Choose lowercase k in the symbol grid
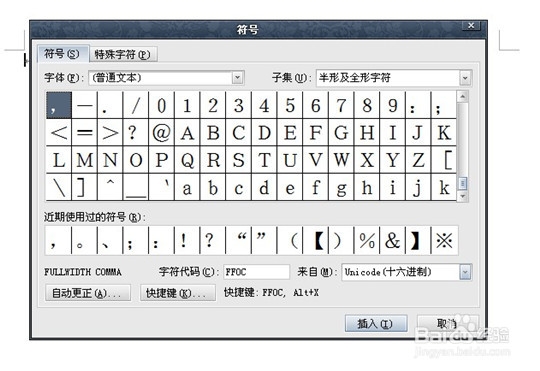This screenshot has height=371, width=540. pyautogui.click(x=444, y=187)
